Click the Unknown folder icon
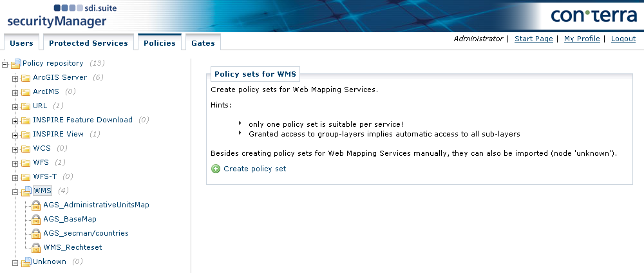The width and height of the screenshot is (644, 273). pos(26,262)
